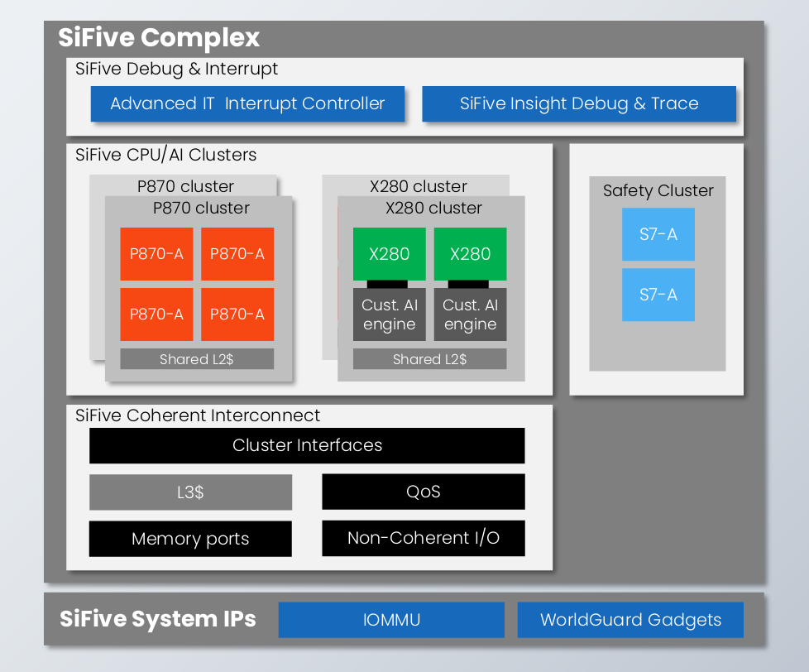Screen dimensions: 809x672
Task: Select the SiFive Debug & Interrupt heading
Action: (x=176, y=70)
